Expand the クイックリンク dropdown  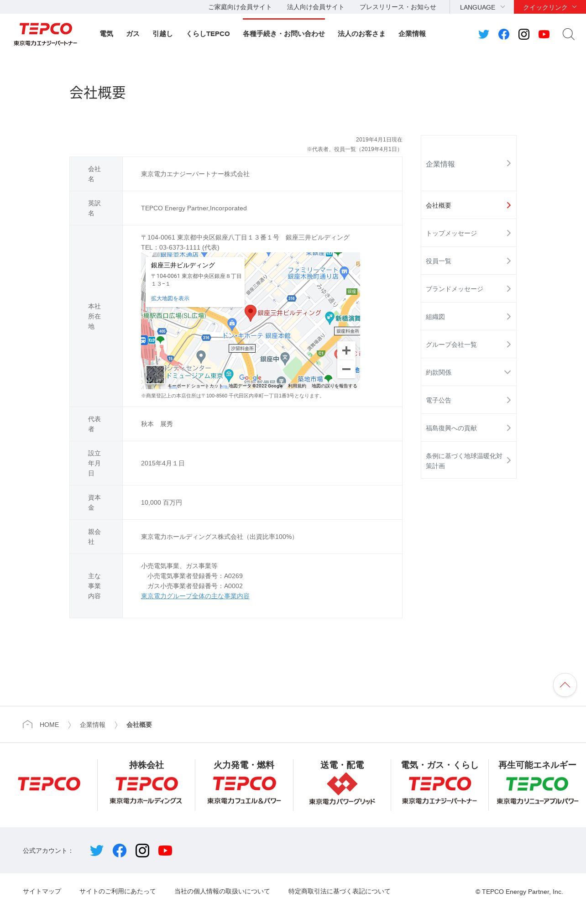point(550,7)
